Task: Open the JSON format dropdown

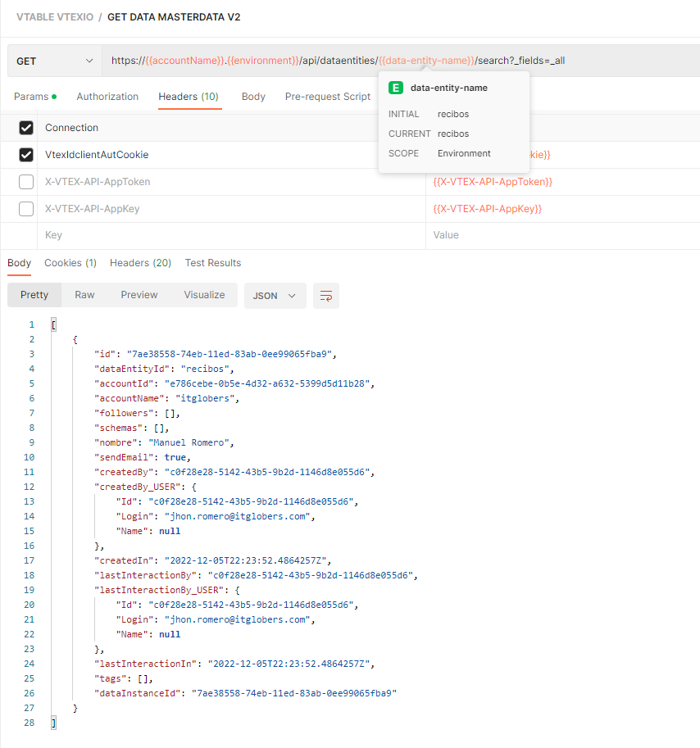Action: point(275,296)
